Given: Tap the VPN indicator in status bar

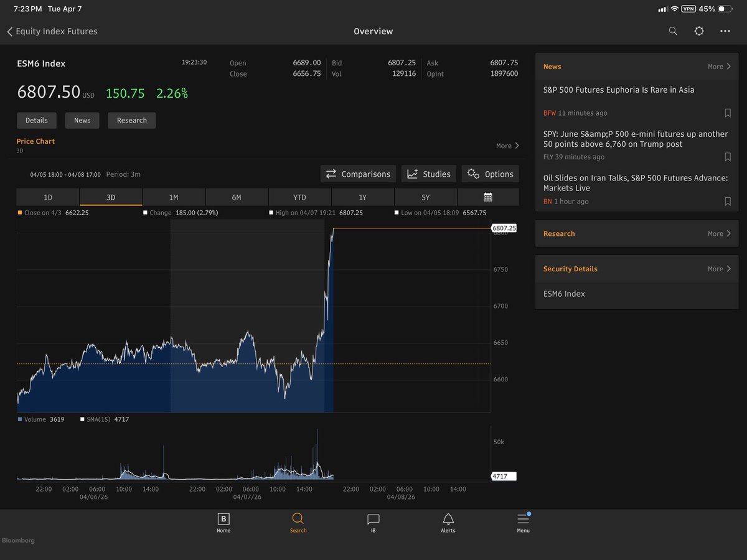Looking at the screenshot, I should coord(688,9).
